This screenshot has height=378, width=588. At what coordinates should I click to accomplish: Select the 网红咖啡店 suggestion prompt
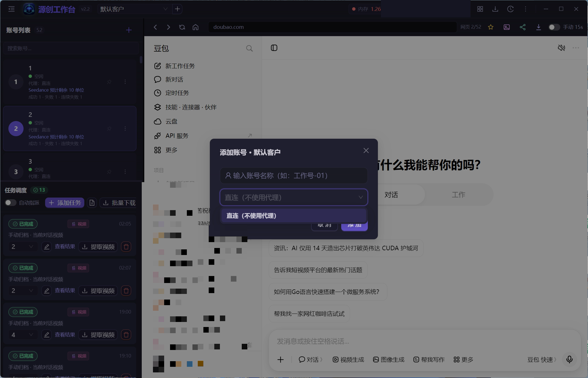tap(309, 314)
